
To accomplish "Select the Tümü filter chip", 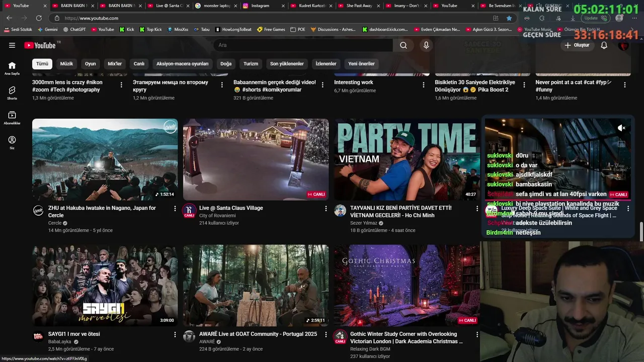I will tap(42, 64).
